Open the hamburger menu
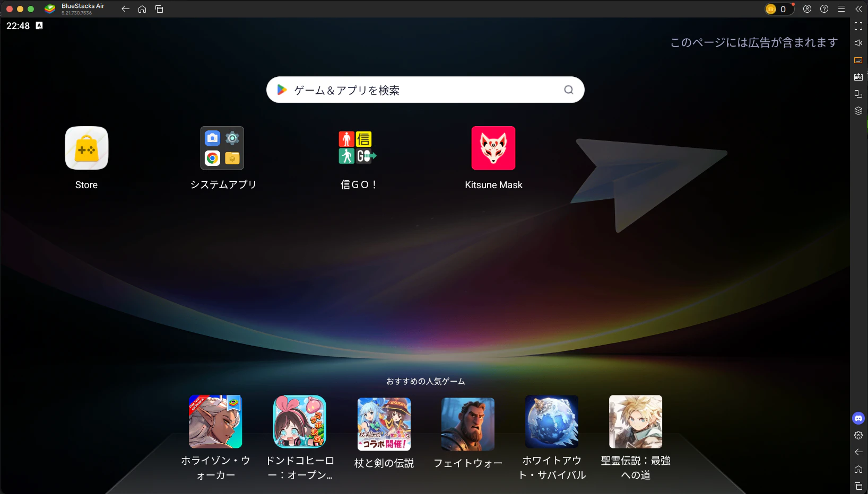The height and width of the screenshot is (494, 868). [841, 9]
